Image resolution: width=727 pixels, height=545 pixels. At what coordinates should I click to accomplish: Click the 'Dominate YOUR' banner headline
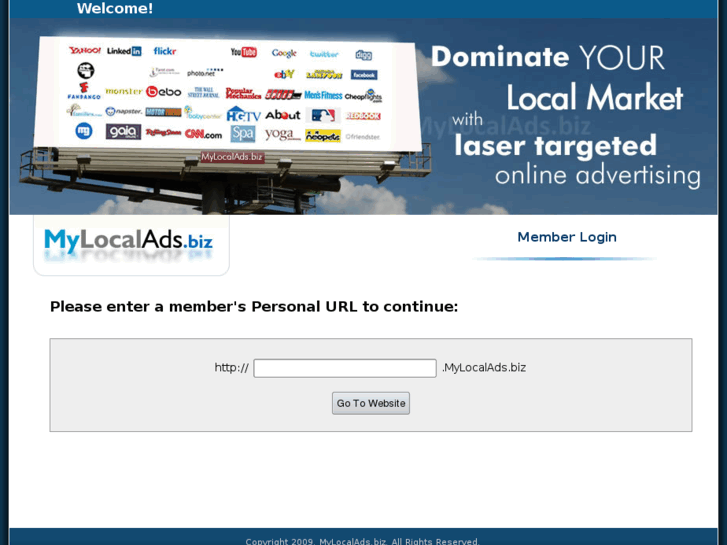click(x=548, y=58)
